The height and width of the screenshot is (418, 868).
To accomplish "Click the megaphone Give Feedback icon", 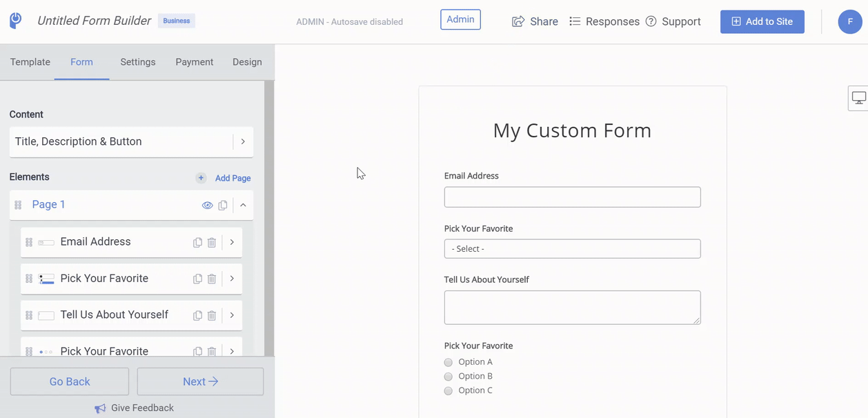I will coord(101,408).
